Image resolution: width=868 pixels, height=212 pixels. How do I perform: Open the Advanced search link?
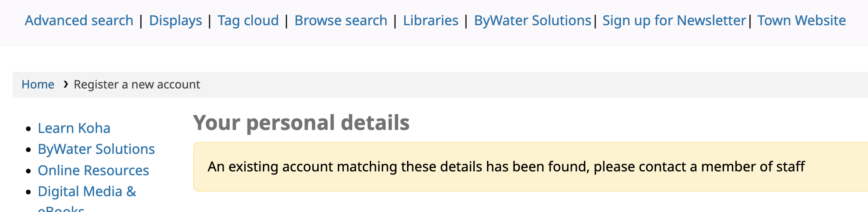[x=79, y=21]
